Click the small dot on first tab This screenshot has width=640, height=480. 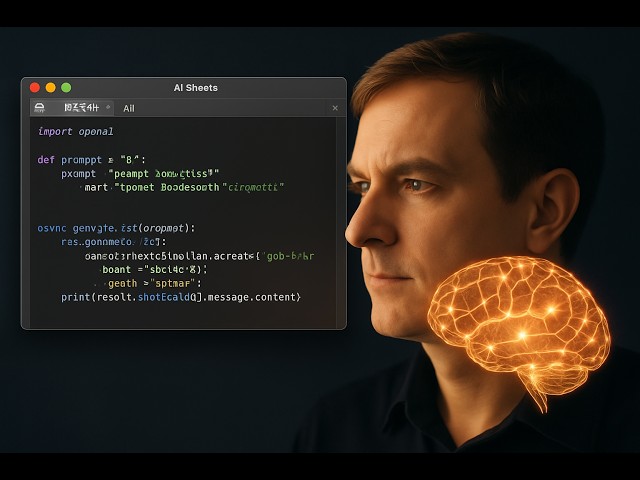pyautogui.click(x=108, y=107)
